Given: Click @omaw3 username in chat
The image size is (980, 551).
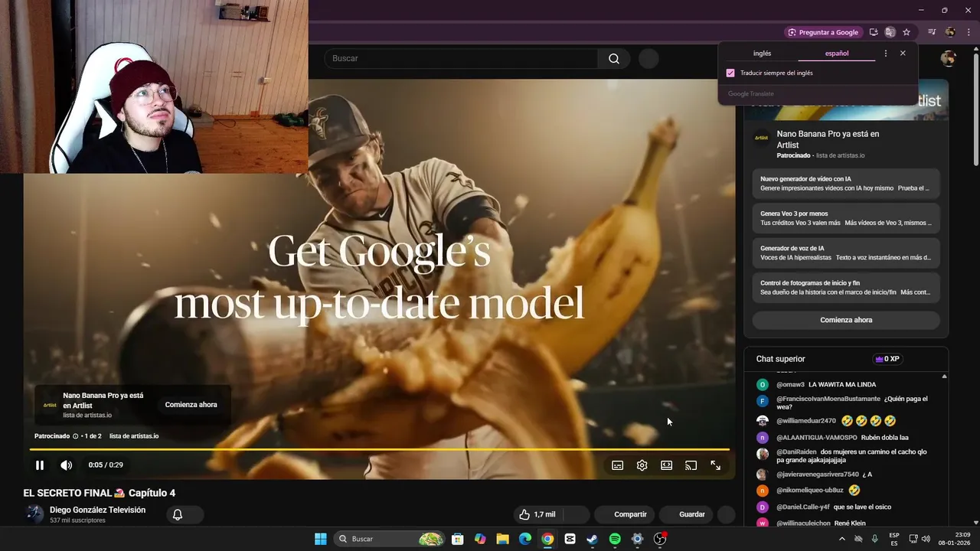Looking at the screenshot, I should (x=790, y=384).
